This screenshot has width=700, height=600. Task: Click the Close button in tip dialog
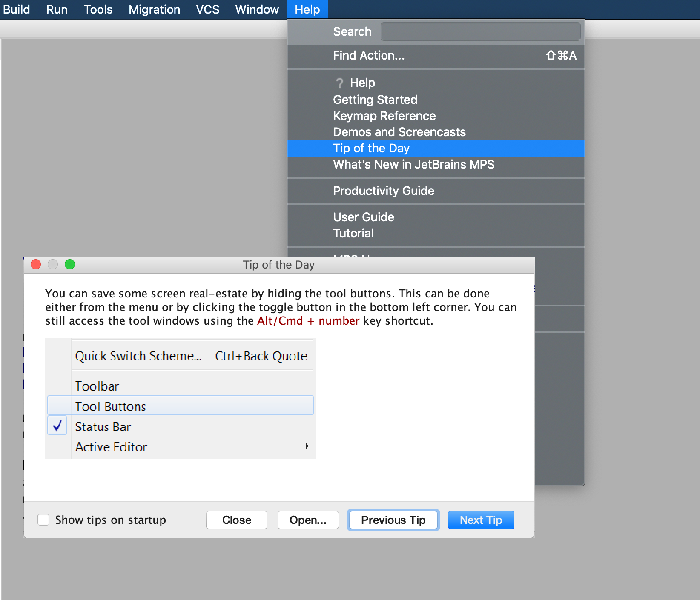237,520
